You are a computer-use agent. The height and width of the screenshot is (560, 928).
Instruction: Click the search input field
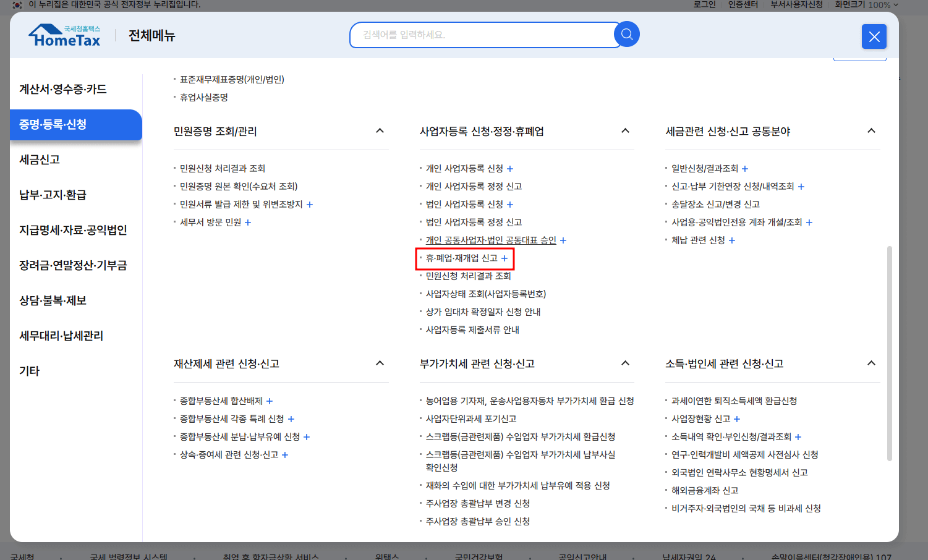pos(484,35)
